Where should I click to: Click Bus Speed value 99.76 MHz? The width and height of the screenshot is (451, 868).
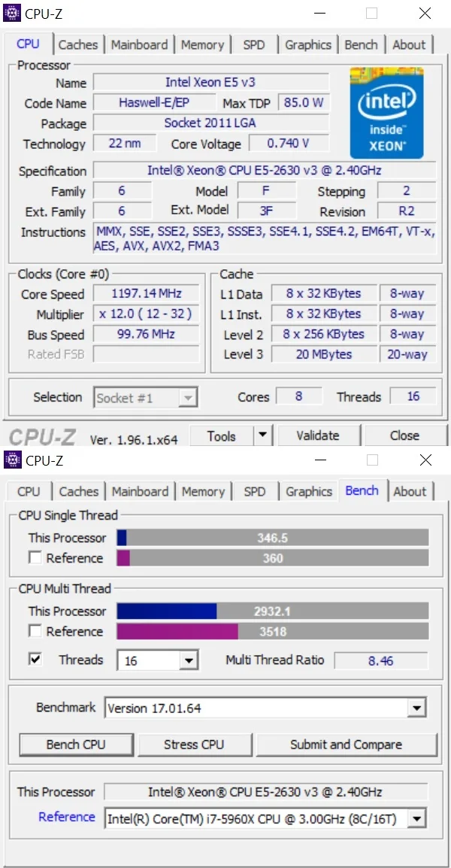[146, 335]
